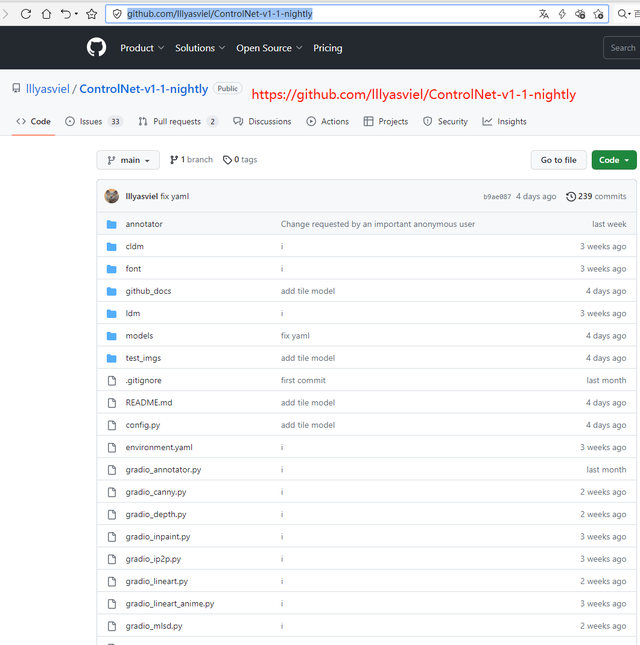The image size is (640, 645).
Task: Click the lllyasviel commit author avatar
Action: pyautogui.click(x=111, y=196)
